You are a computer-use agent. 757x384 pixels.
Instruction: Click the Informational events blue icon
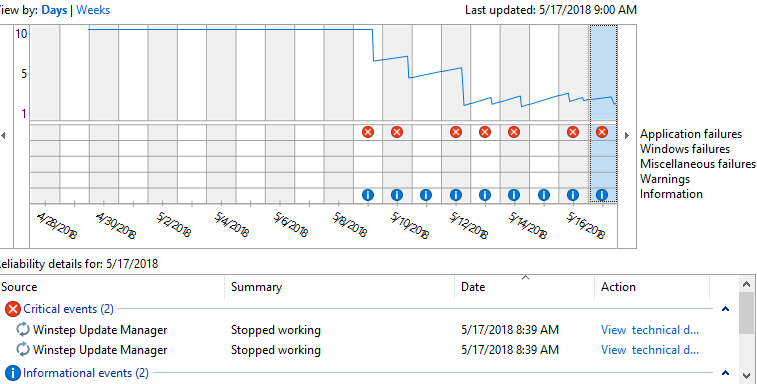[13, 373]
